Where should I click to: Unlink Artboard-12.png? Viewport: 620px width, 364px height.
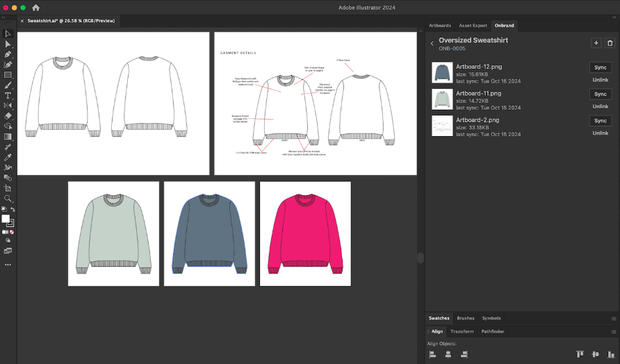tap(601, 80)
